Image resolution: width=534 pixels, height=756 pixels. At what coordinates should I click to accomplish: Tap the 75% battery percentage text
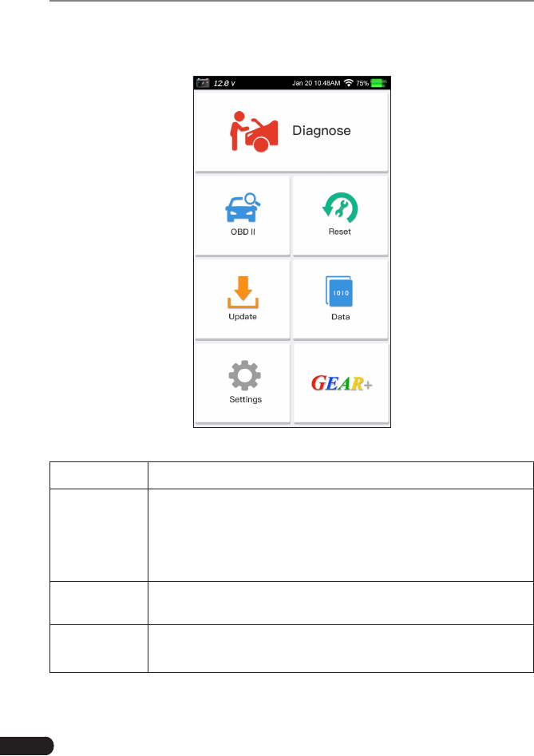click(x=362, y=83)
